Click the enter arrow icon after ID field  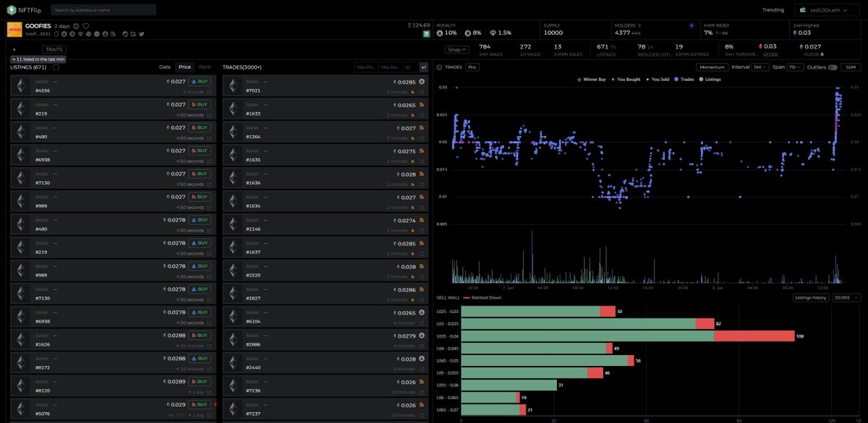(423, 67)
